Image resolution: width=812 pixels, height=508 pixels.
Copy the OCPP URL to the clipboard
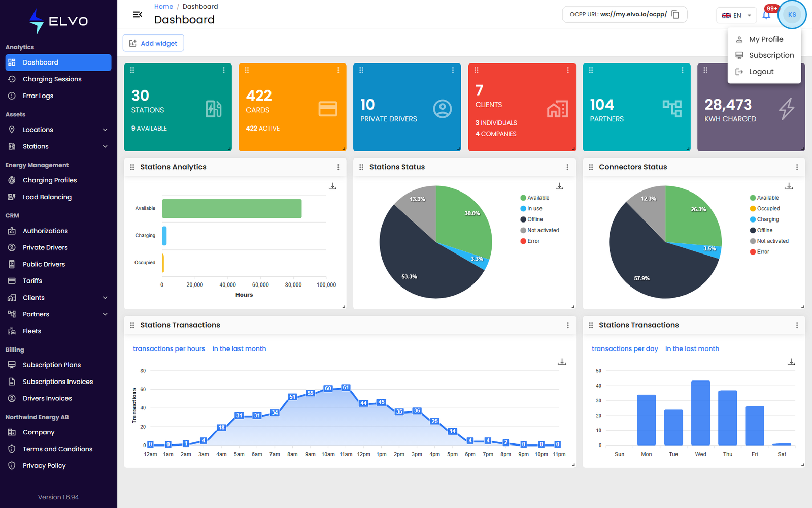click(x=675, y=14)
